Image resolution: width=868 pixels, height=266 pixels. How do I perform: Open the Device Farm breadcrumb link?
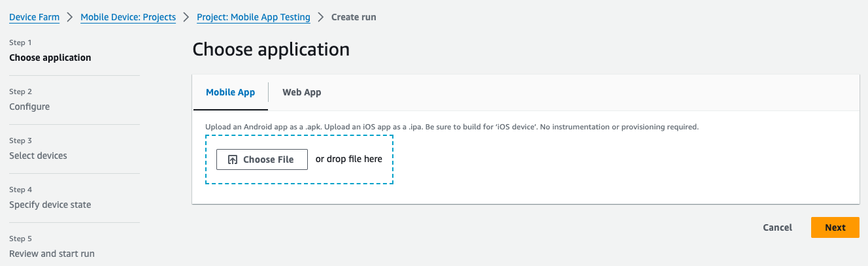34,17
